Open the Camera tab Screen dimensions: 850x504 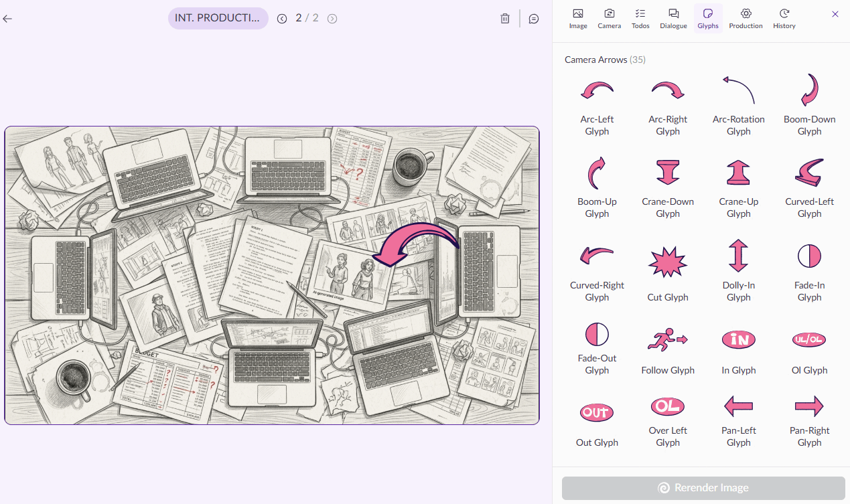pos(610,19)
